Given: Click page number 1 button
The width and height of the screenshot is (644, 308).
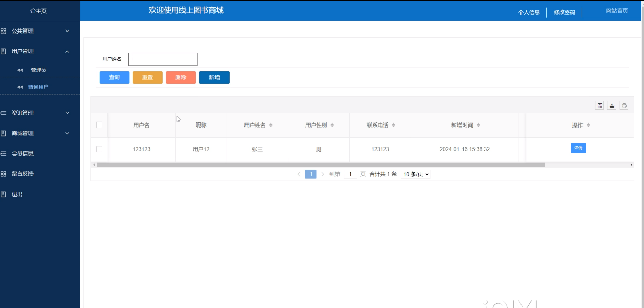Looking at the screenshot, I should coord(311,174).
